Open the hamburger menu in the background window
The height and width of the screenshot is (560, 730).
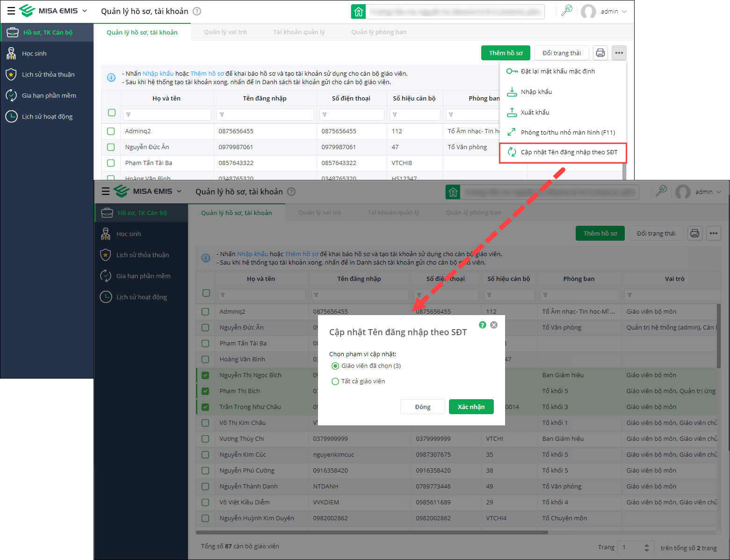click(11, 11)
